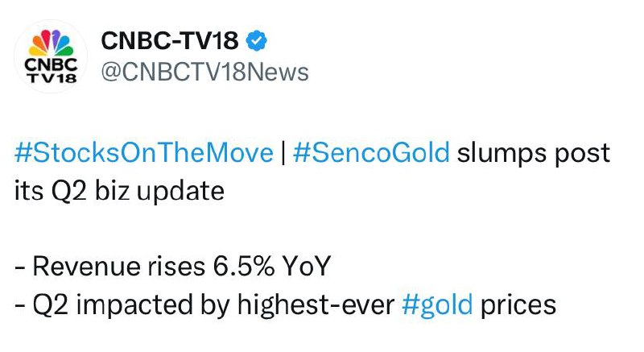The height and width of the screenshot is (352, 644).
Task: Click the words "slumps post" in the tweet
Action: pyautogui.click(x=533, y=154)
